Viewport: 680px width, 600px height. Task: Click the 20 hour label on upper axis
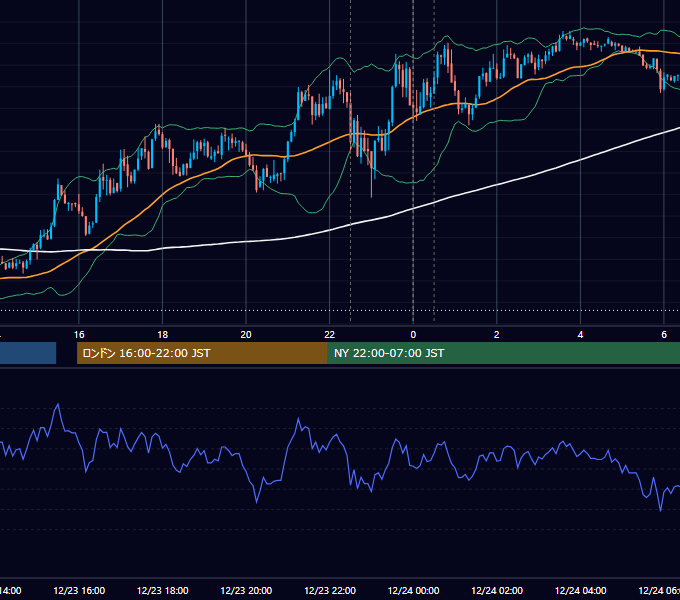(246, 335)
